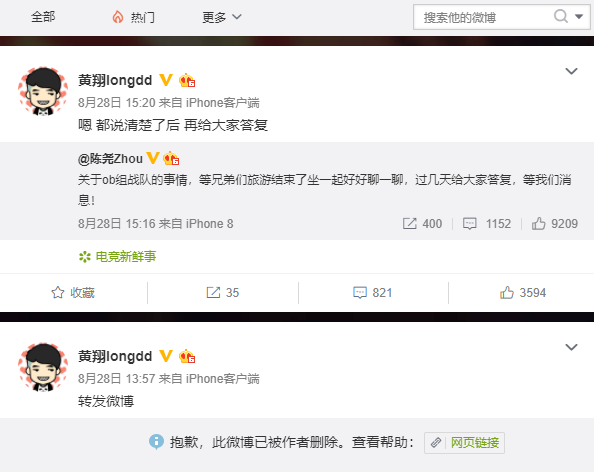
Task: Click the search magnifier icon
Action: [561, 16]
